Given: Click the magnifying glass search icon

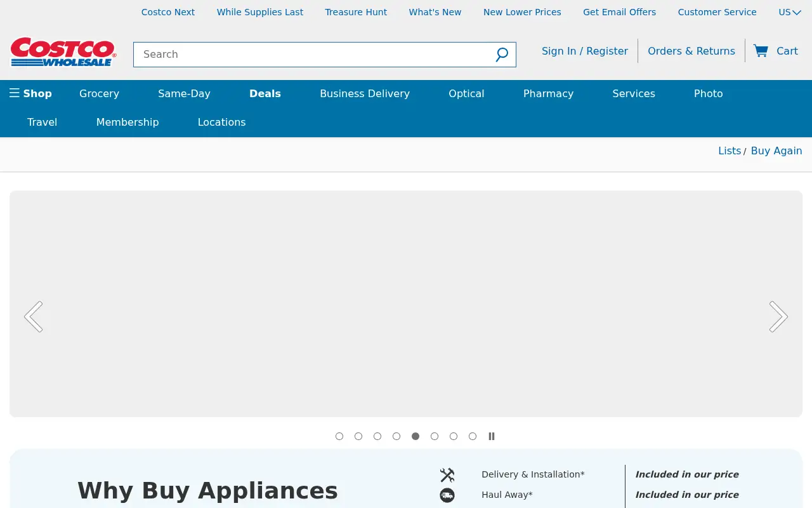Looking at the screenshot, I should point(502,55).
